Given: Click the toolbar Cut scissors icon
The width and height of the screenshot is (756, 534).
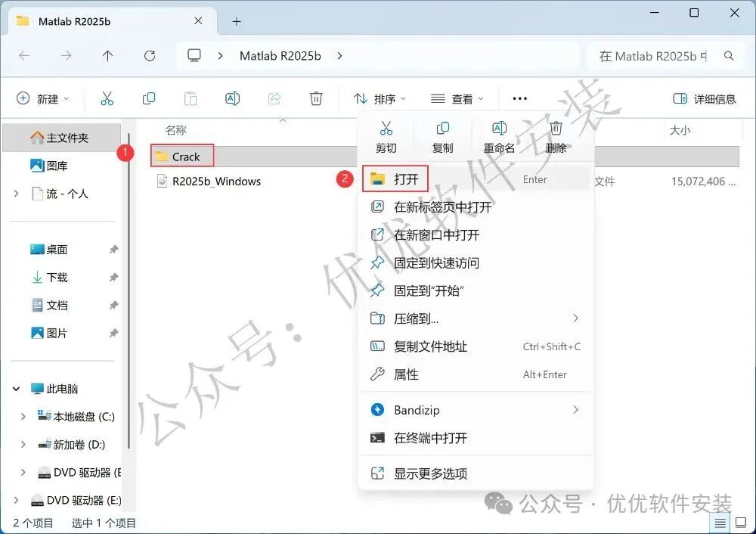Looking at the screenshot, I should pos(107,98).
